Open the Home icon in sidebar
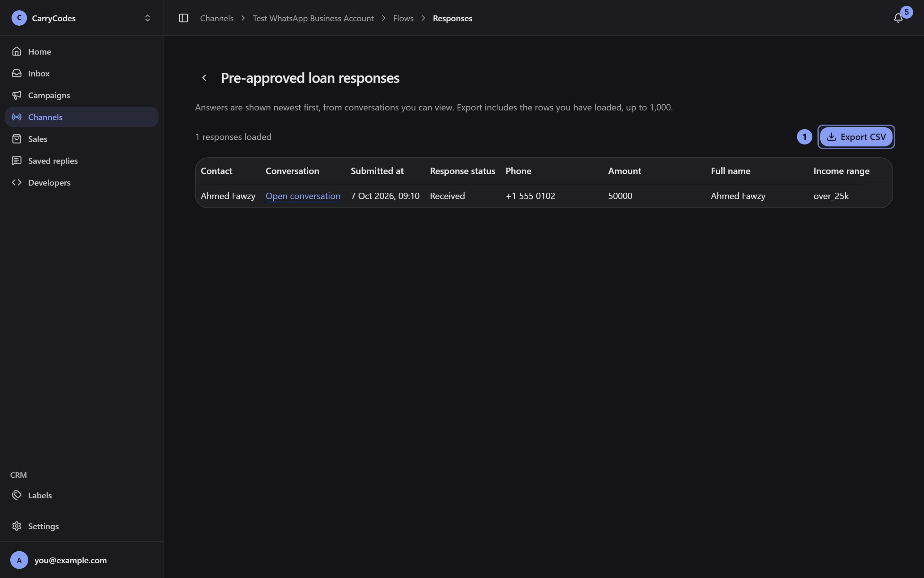The width and height of the screenshot is (924, 578). 16,51
